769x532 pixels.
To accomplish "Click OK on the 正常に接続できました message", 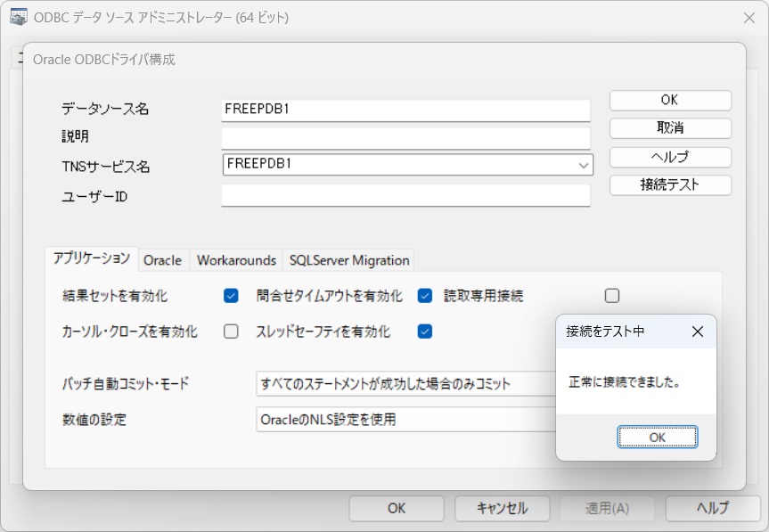I will click(657, 437).
